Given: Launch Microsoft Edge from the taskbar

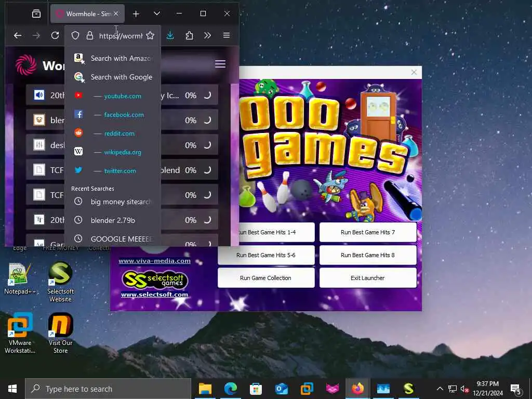Looking at the screenshot, I should point(231,389).
